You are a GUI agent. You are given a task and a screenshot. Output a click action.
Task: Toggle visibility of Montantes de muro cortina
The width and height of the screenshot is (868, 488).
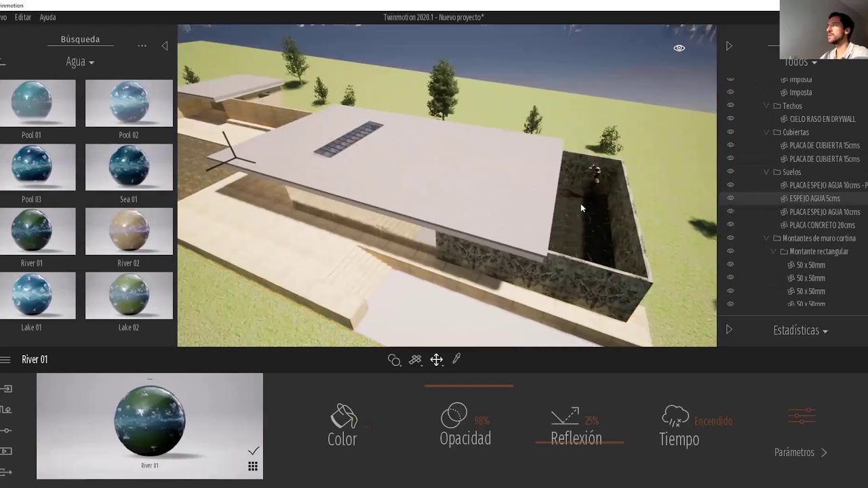(x=730, y=238)
